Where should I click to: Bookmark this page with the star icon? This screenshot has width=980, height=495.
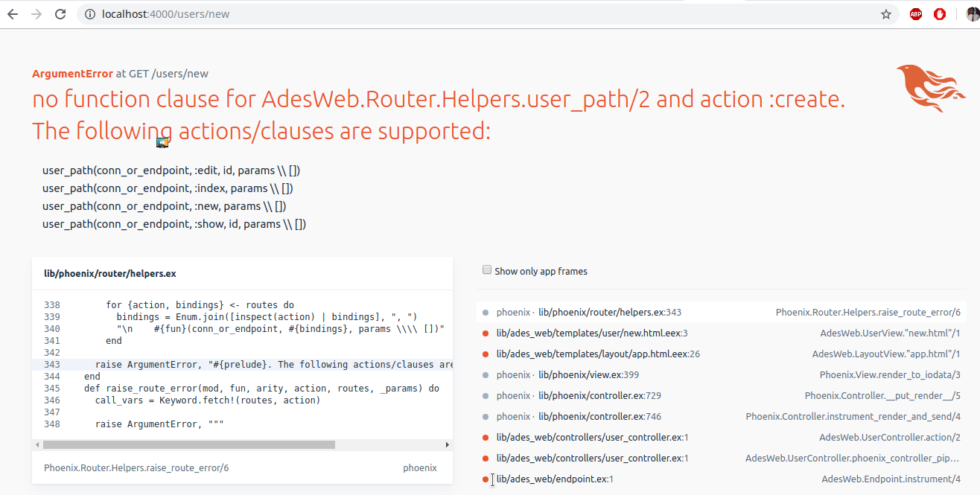coord(885,14)
